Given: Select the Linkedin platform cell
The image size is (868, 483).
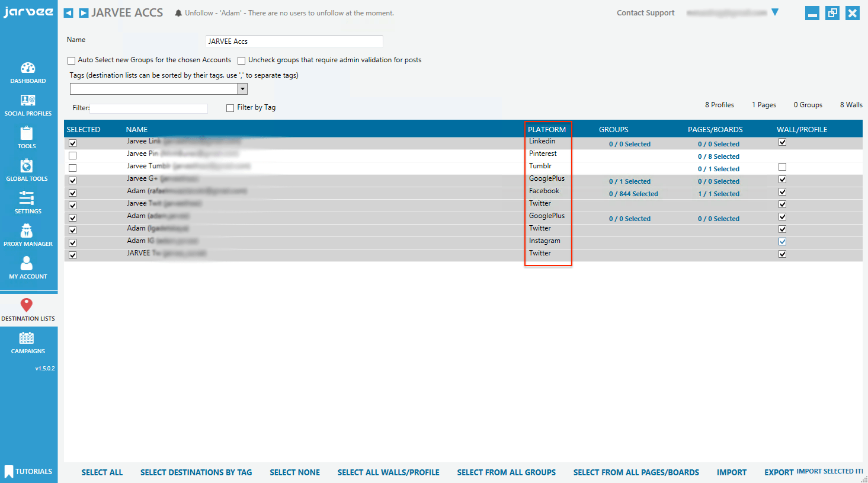Looking at the screenshot, I should [542, 141].
